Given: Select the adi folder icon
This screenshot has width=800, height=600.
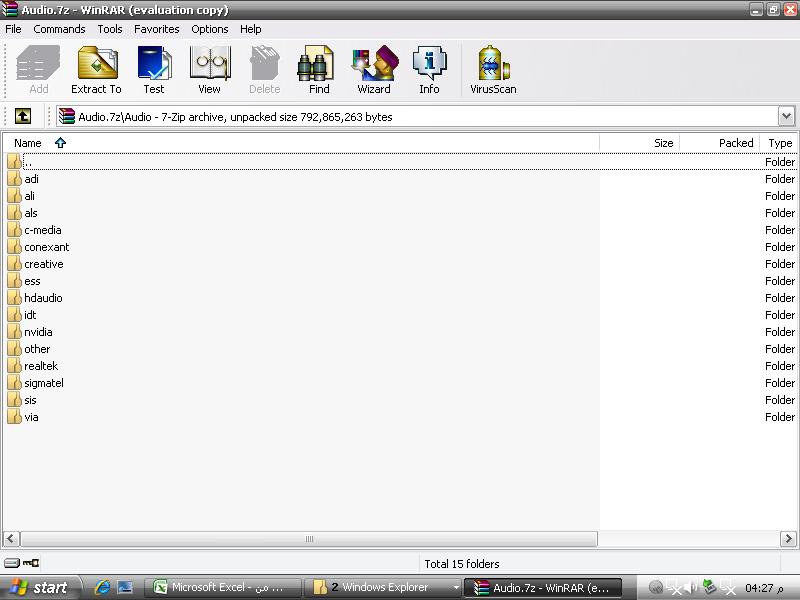Looking at the screenshot, I should 15,179.
